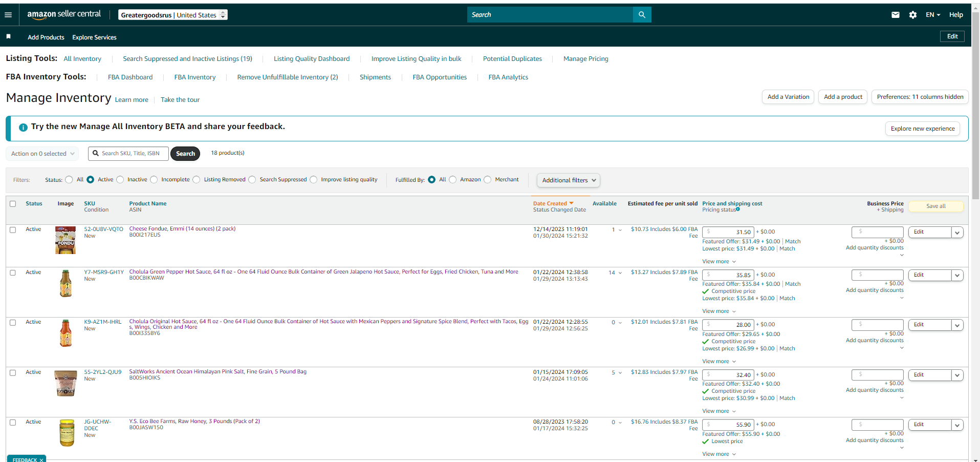Screen dimensions: 980x462
Task: Open Shipments tab
Action: coord(375,77)
